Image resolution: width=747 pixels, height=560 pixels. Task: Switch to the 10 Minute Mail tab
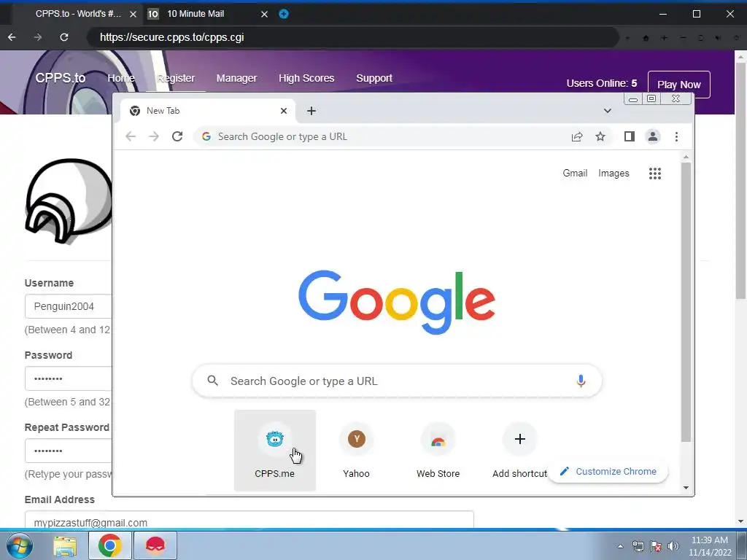click(209, 14)
